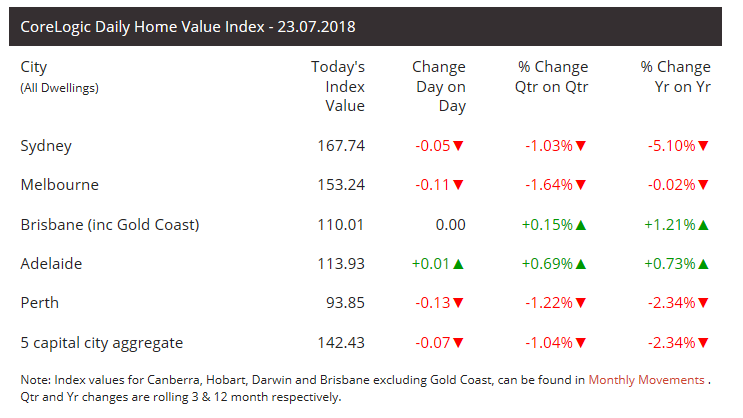
Task: Click the % Change Qtr on Qtr header
Action: [x=552, y=77]
